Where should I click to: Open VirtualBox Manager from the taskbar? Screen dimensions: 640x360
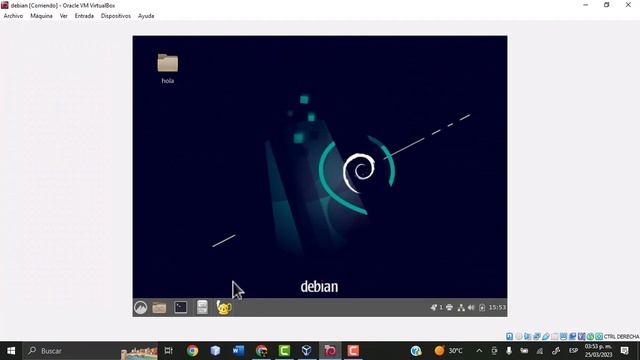coord(307,351)
